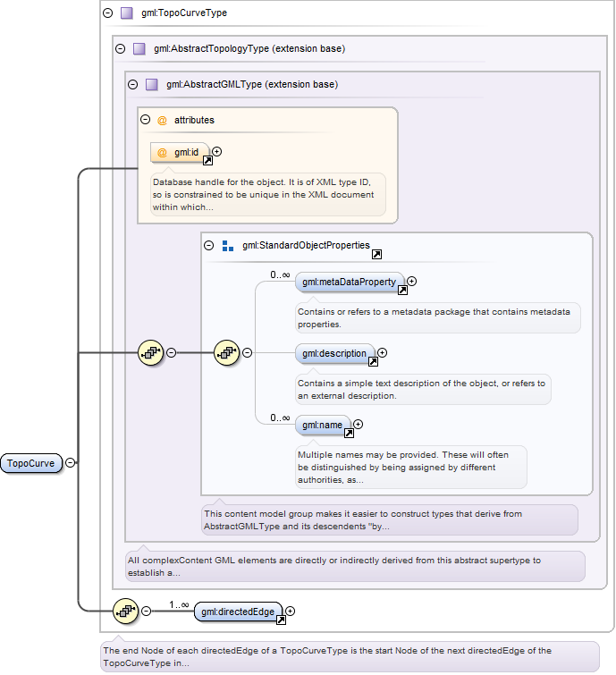Image resolution: width=616 pixels, height=675 pixels.
Task: Collapse gml:AbstractGMLType extension base
Action: pyautogui.click(x=132, y=84)
